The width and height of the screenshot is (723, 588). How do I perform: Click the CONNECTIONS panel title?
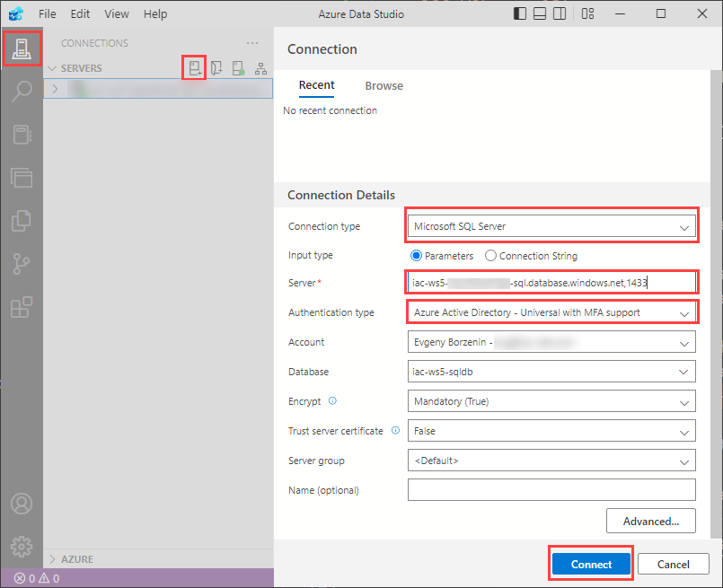pos(94,43)
